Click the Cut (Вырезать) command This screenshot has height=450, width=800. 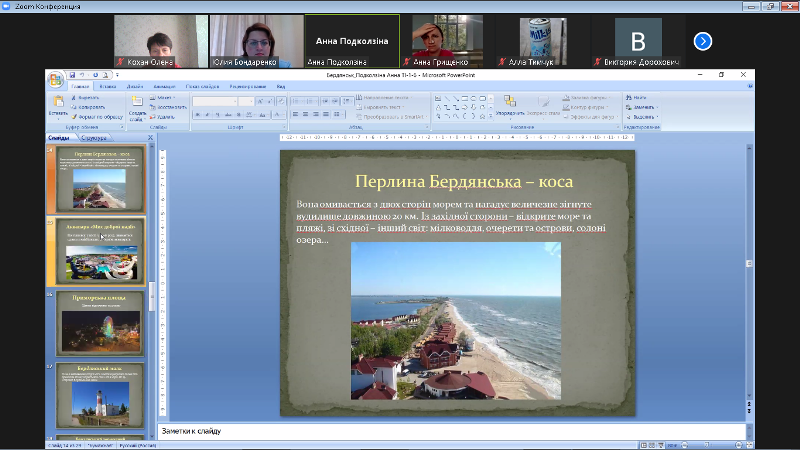coord(88,98)
